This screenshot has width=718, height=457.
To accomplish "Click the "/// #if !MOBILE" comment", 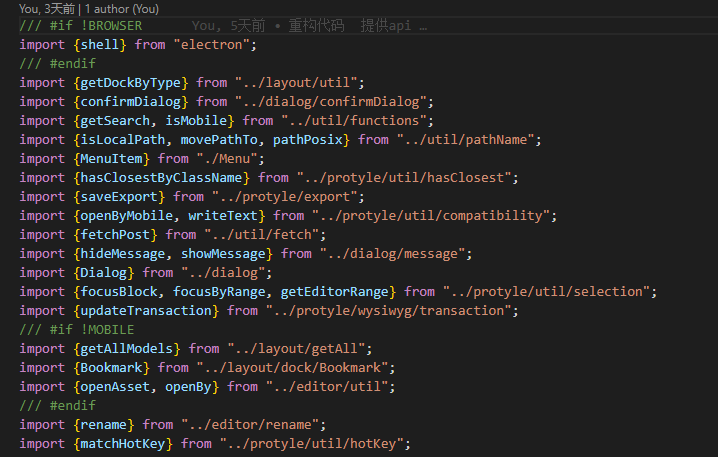I will 77,330.
